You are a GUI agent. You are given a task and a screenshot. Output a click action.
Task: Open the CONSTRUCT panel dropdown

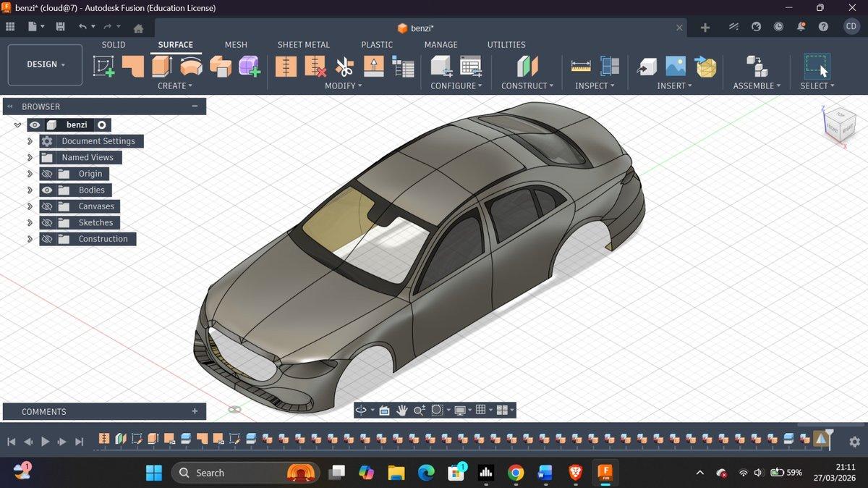[x=527, y=85]
